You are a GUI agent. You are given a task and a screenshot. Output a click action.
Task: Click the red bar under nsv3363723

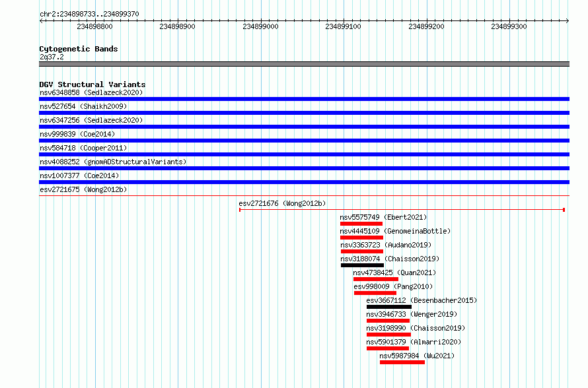pos(362,251)
